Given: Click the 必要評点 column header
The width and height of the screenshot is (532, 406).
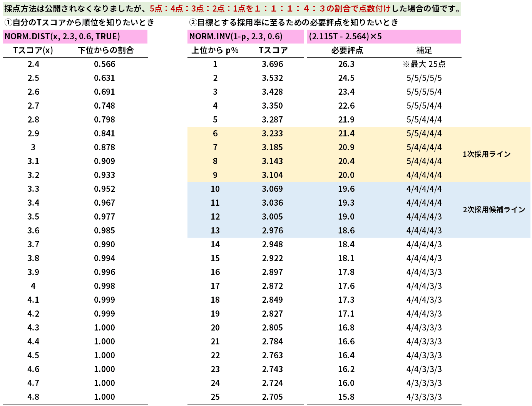Looking at the screenshot, I should point(347,50).
